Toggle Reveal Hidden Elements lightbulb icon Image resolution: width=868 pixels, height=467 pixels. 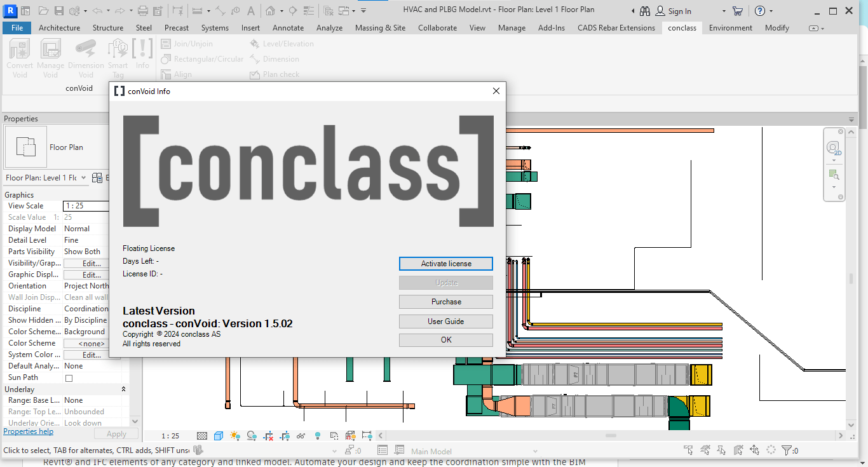[x=318, y=436]
